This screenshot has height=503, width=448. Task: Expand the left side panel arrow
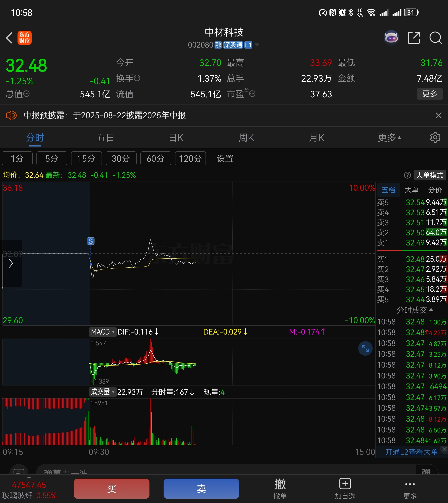click(11, 263)
